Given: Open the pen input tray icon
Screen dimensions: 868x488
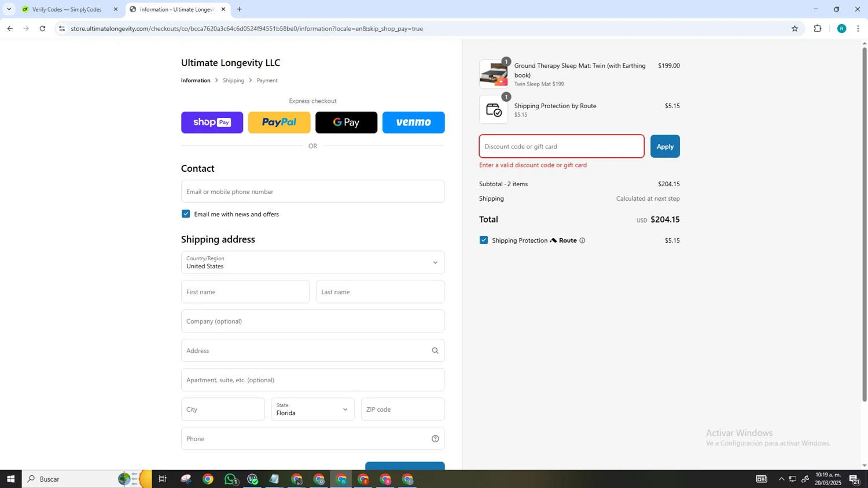Looking at the screenshot, I should pyautogui.click(x=805, y=479).
